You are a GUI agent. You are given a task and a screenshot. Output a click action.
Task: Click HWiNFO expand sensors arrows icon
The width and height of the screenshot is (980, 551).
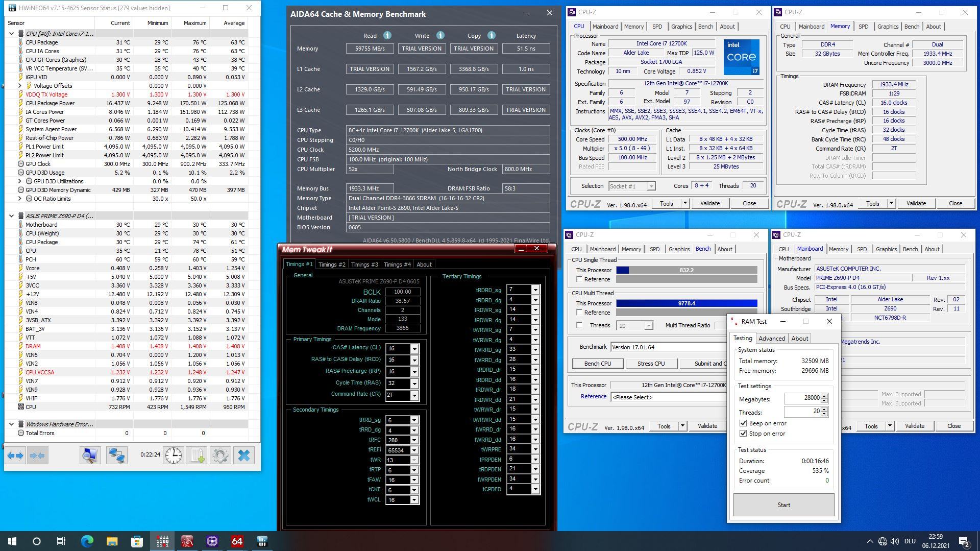tap(15, 456)
